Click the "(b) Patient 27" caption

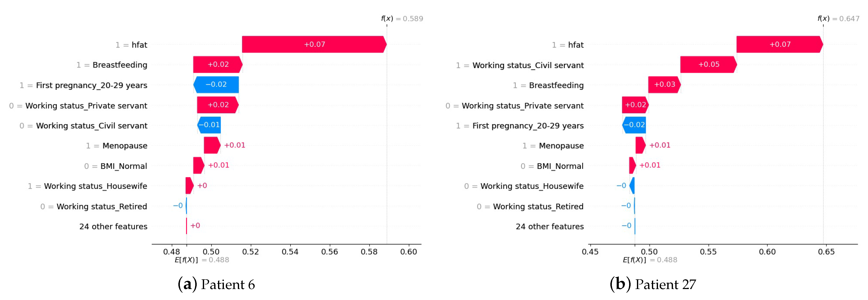pos(653,284)
